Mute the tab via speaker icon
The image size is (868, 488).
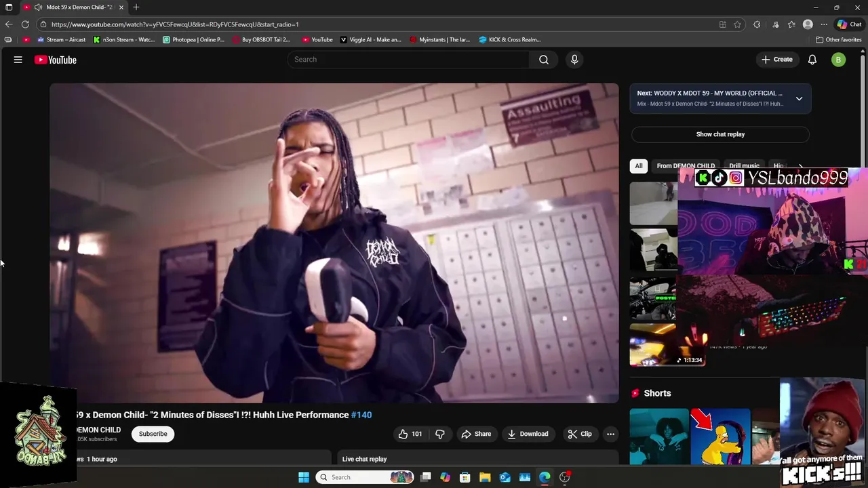(38, 7)
